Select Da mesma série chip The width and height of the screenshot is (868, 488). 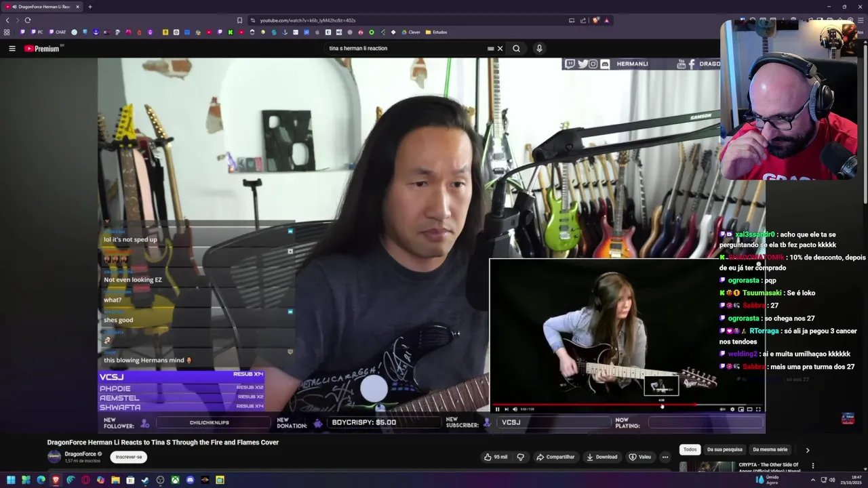[x=770, y=449]
